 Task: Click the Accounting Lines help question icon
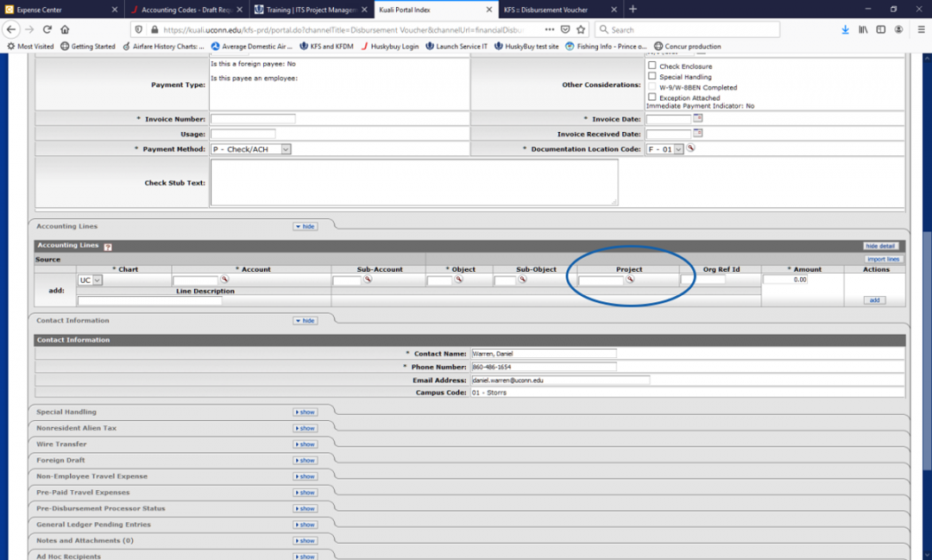108,247
